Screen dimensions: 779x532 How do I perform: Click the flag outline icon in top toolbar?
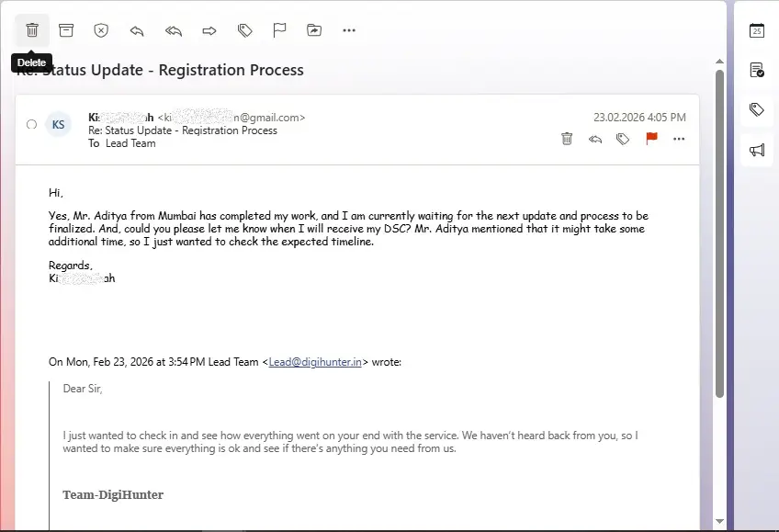(279, 30)
